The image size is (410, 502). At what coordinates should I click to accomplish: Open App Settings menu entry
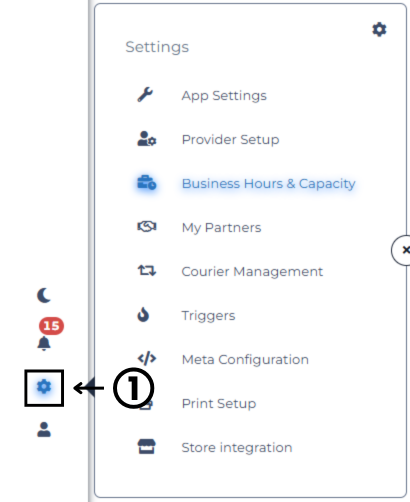tap(224, 96)
